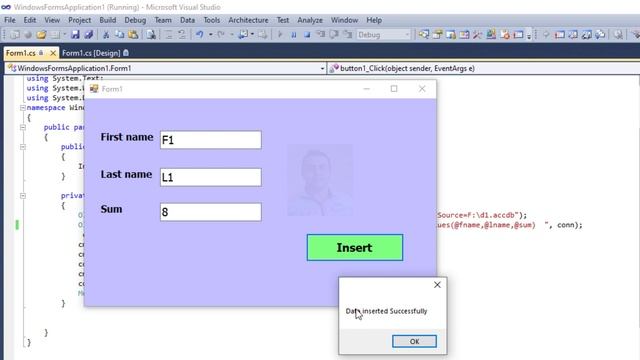
Task: Click the New Project toolbar icon
Action: click(15, 35)
